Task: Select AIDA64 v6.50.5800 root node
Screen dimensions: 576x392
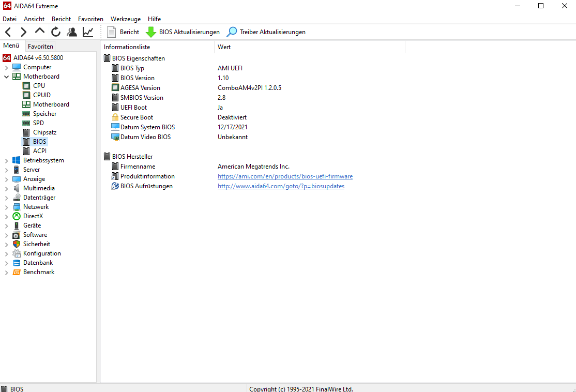Action: 33,58
